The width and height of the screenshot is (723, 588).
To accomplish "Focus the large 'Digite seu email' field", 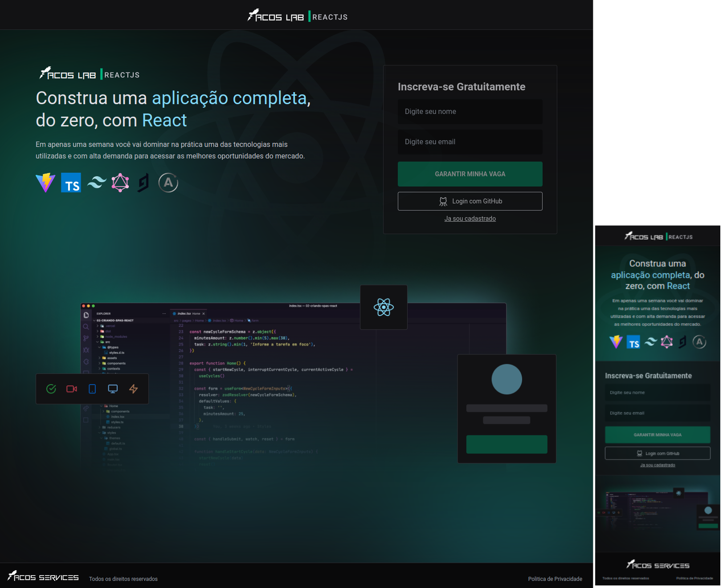I will pyautogui.click(x=470, y=142).
